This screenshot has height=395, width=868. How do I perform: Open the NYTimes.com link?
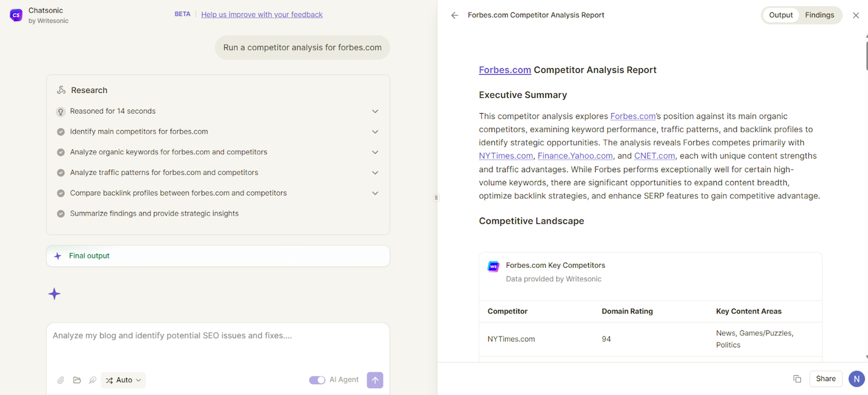click(505, 156)
